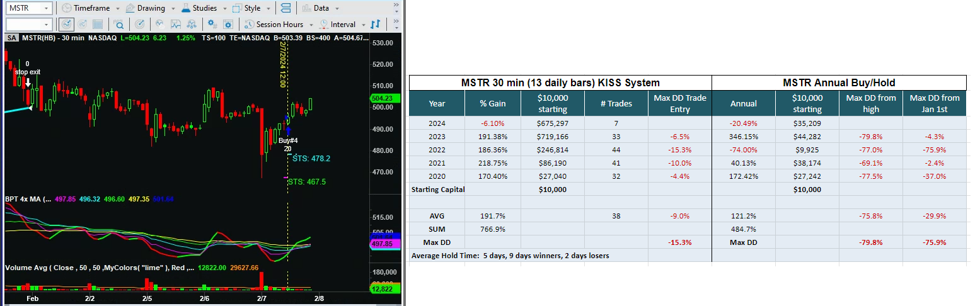Click the magnifier zoom icon
This screenshot has height=306, width=980.
click(118, 24)
